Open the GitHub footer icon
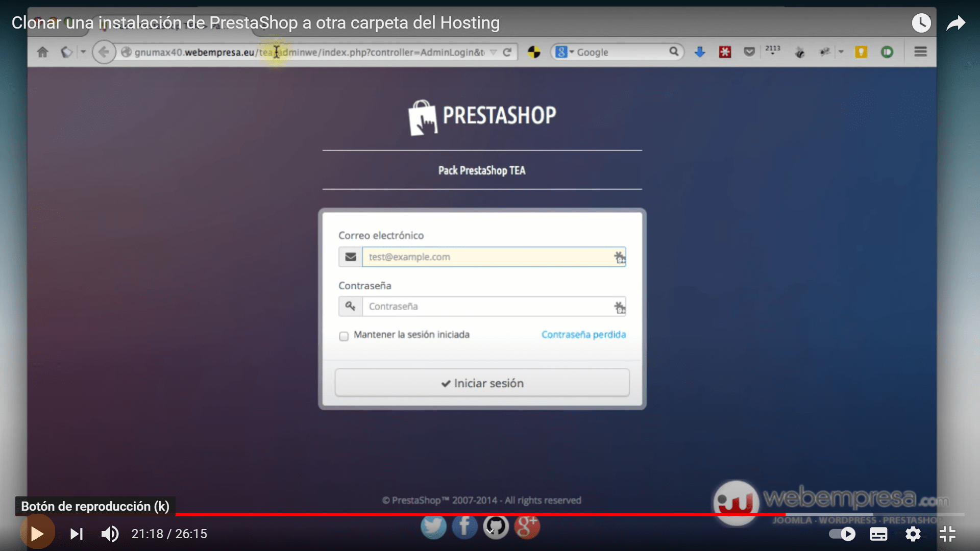This screenshot has width=980, height=551. click(x=496, y=527)
